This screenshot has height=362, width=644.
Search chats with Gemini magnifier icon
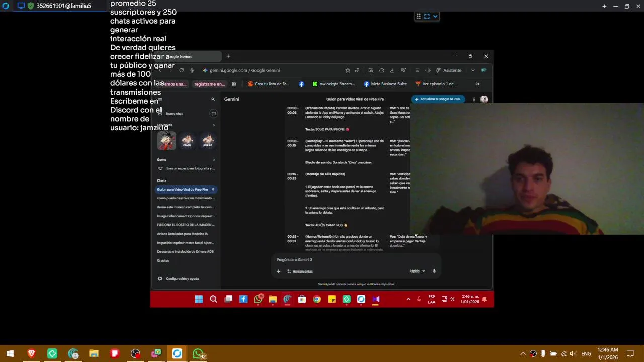(x=213, y=99)
